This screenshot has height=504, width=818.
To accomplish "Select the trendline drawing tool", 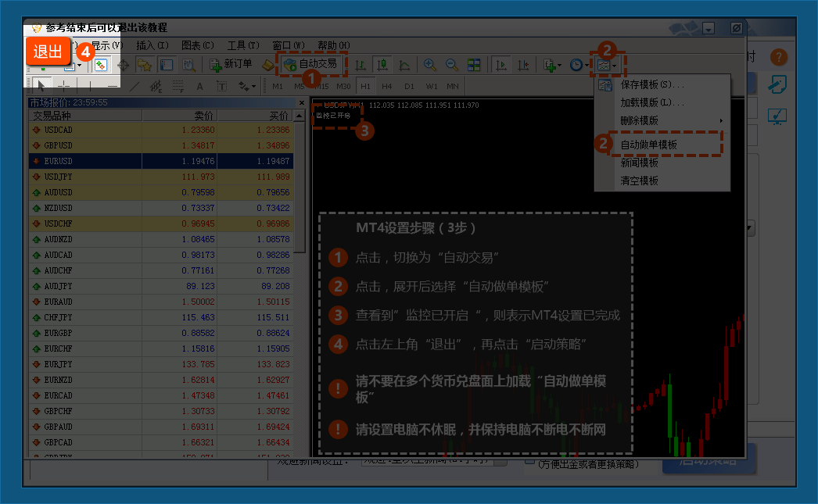I will tap(134, 86).
